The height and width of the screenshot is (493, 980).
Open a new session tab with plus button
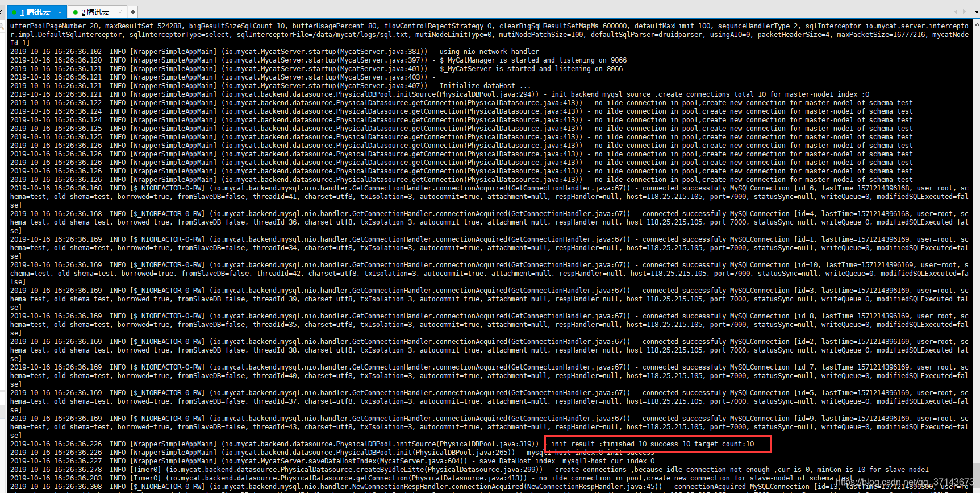(x=133, y=12)
